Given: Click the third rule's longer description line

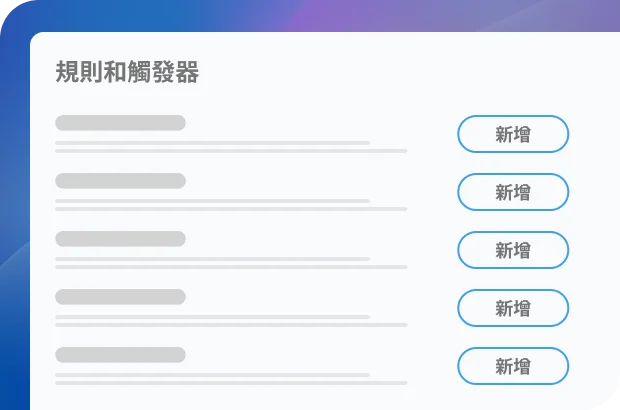Looking at the screenshot, I should click(231, 267).
